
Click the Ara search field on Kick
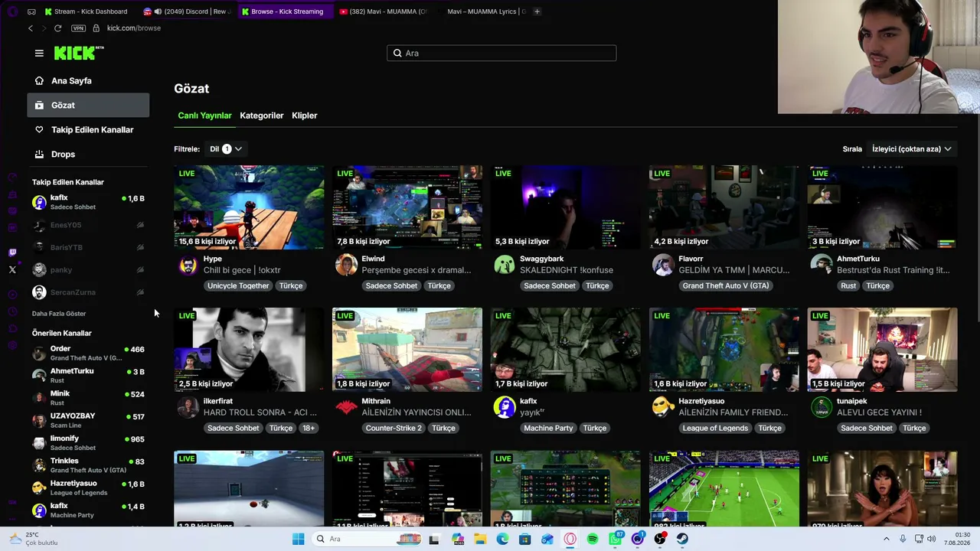click(x=501, y=53)
